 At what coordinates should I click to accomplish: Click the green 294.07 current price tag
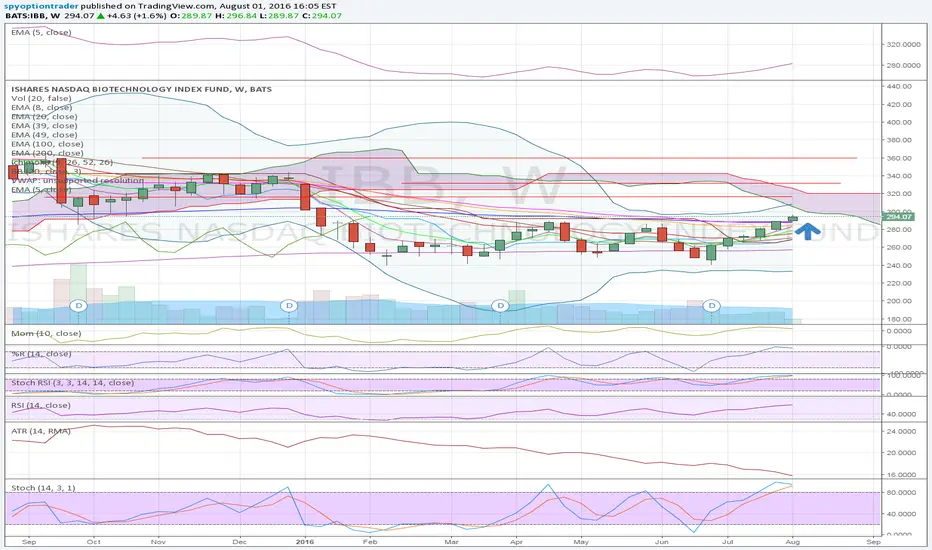[899, 217]
